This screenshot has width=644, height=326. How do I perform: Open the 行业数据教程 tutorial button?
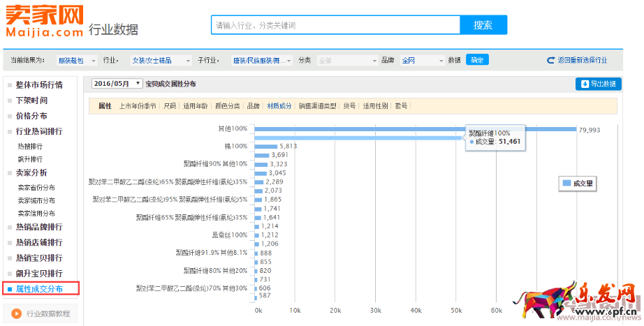pyautogui.click(x=40, y=313)
